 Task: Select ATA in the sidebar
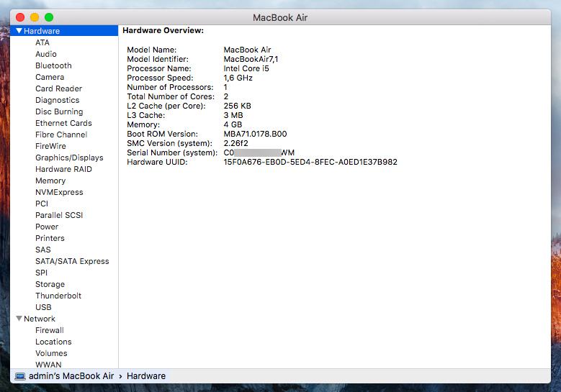tap(42, 42)
